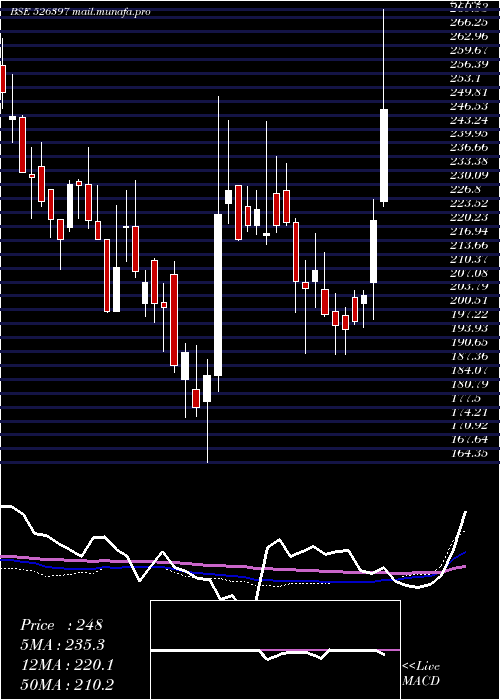Click the 184.07 price axis label
This screenshot has height=700, width=500.
(470, 370)
